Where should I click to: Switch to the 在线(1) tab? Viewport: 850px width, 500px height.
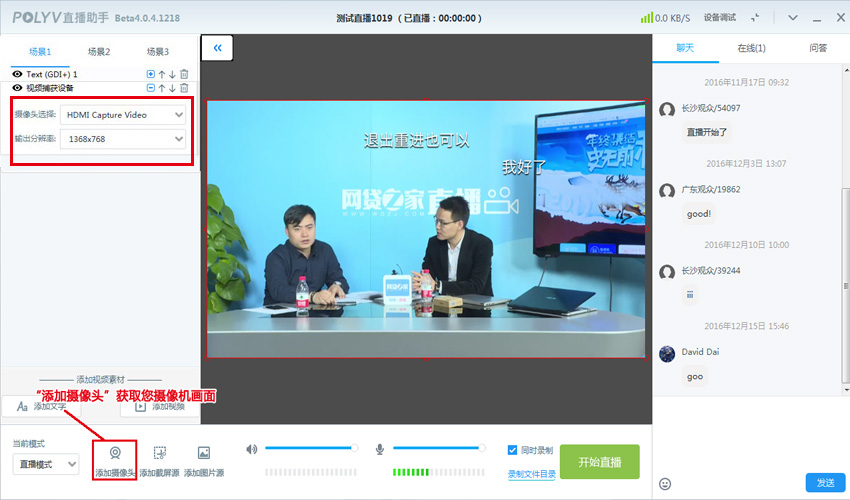(x=751, y=48)
